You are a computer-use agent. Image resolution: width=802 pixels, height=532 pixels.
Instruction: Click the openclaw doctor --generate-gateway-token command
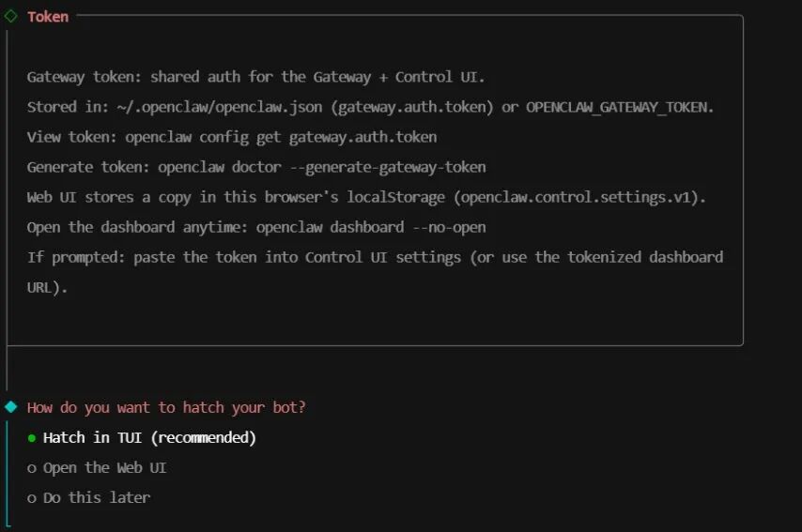tap(322, 167)
